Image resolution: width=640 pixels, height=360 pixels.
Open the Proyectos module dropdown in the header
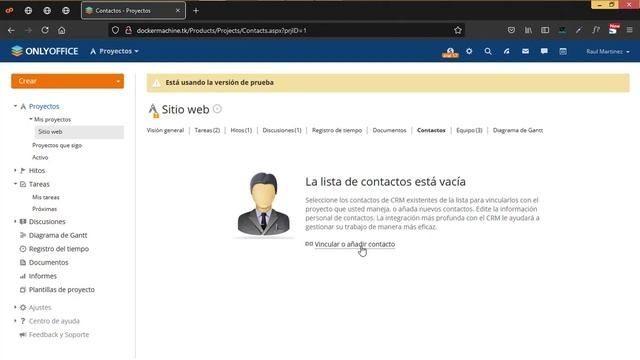[x=114, y=51]
